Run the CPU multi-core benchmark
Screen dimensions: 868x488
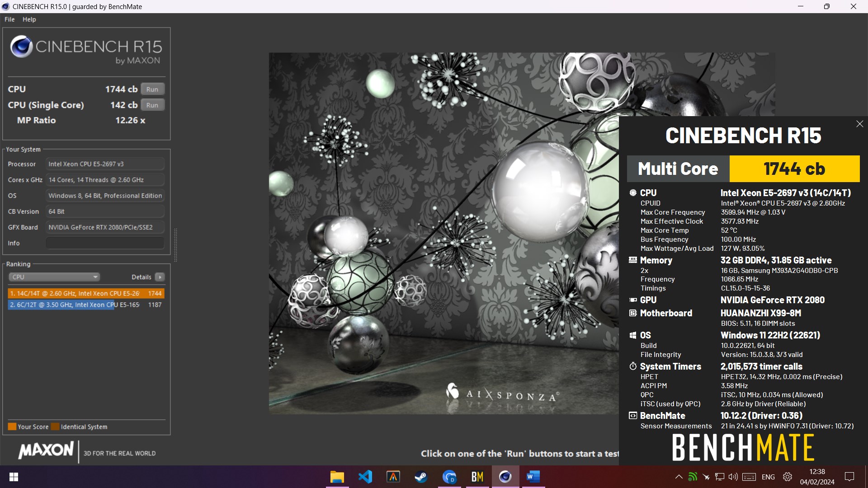coord(152,89)
